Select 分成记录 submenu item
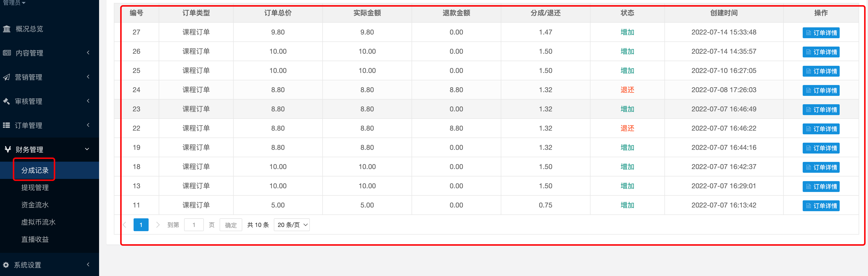Screen dimensions: 868x276 pyautogui.click(x=35, y=170)
